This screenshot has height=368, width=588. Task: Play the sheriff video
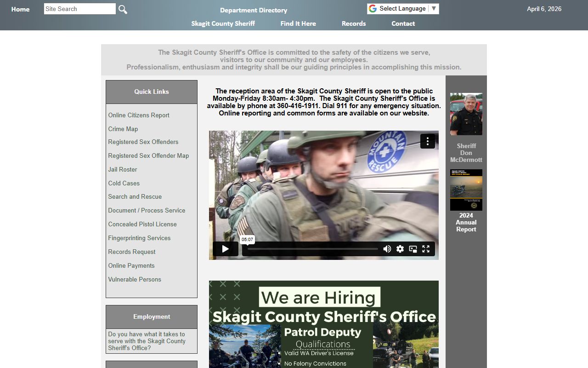(225, 249)
